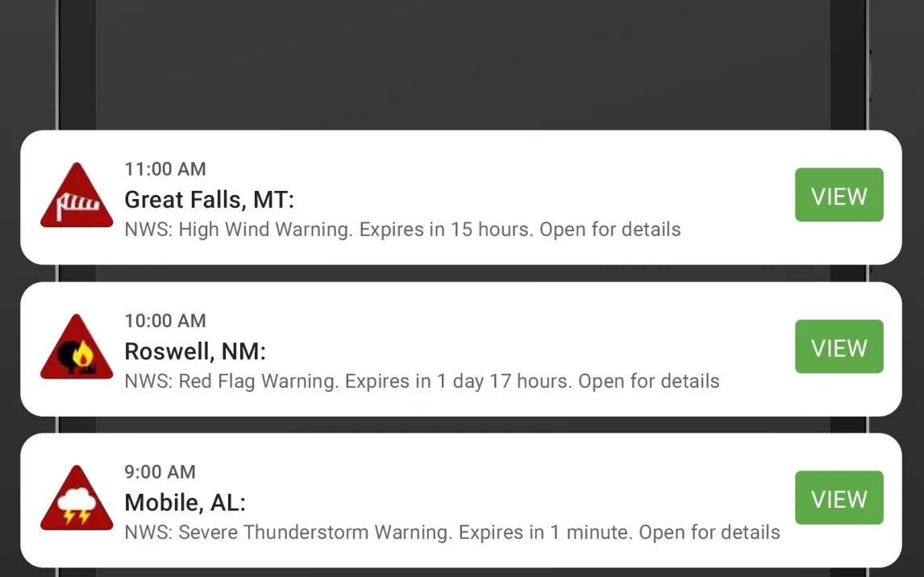Click the 11:00 AM timestamp

(x=165, y=169)
